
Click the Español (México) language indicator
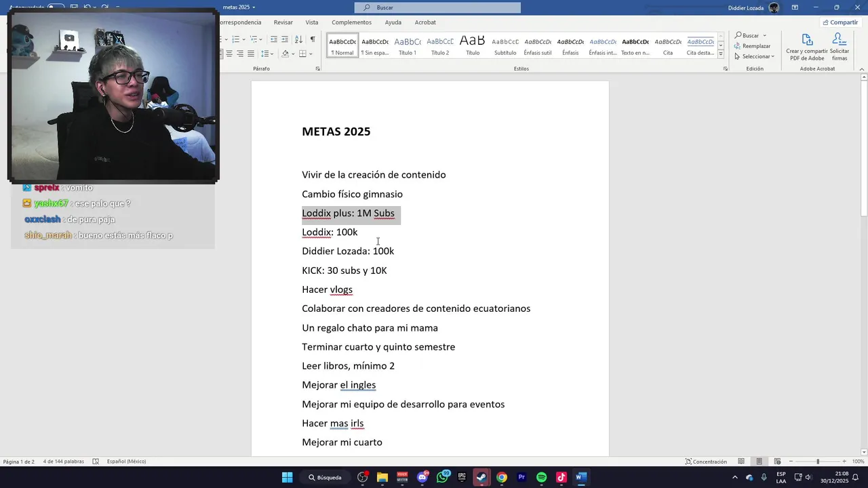[x=126, y=462]
